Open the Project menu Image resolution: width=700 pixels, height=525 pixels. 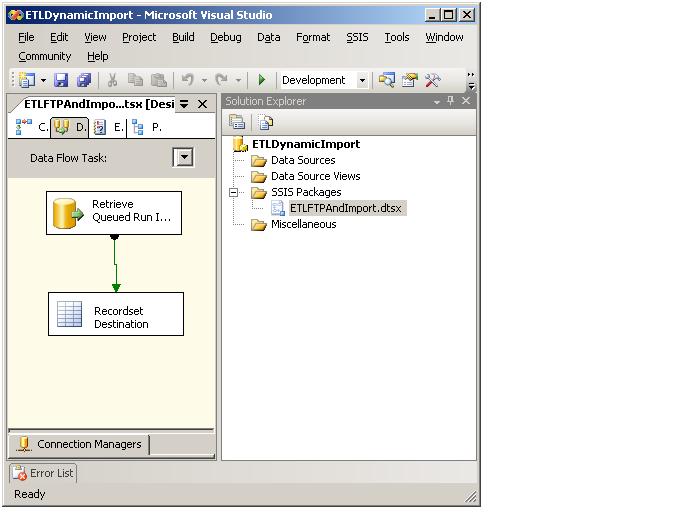[139, 38]
